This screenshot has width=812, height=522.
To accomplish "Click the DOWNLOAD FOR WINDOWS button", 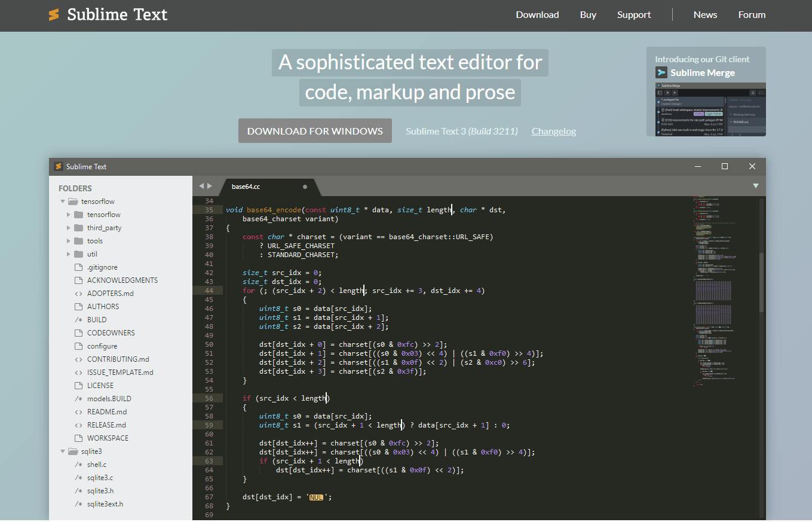I will tap(315, 131).
